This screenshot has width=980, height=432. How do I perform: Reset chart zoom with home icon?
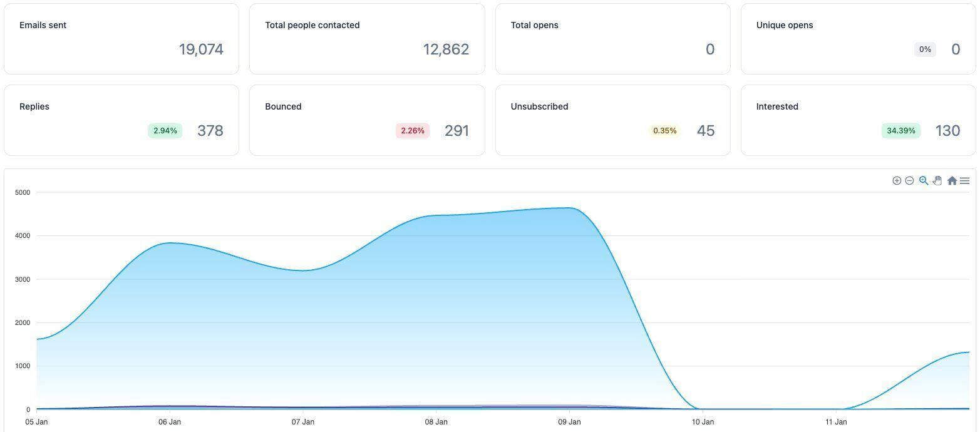pos(952,180)
